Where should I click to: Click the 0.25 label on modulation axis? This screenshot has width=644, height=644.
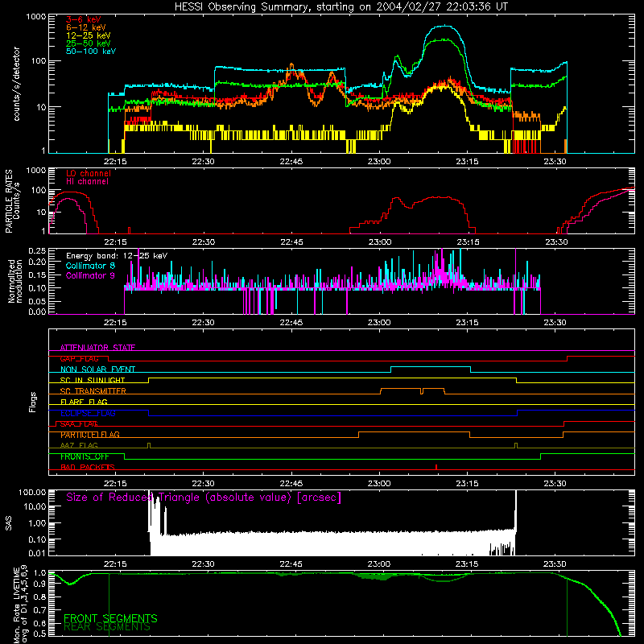coord(37,251)
